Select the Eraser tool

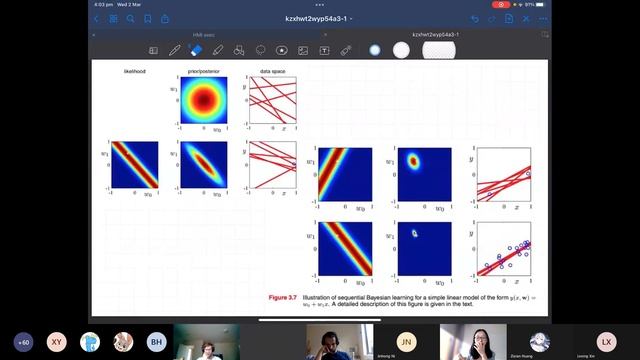tap(196, 50)
